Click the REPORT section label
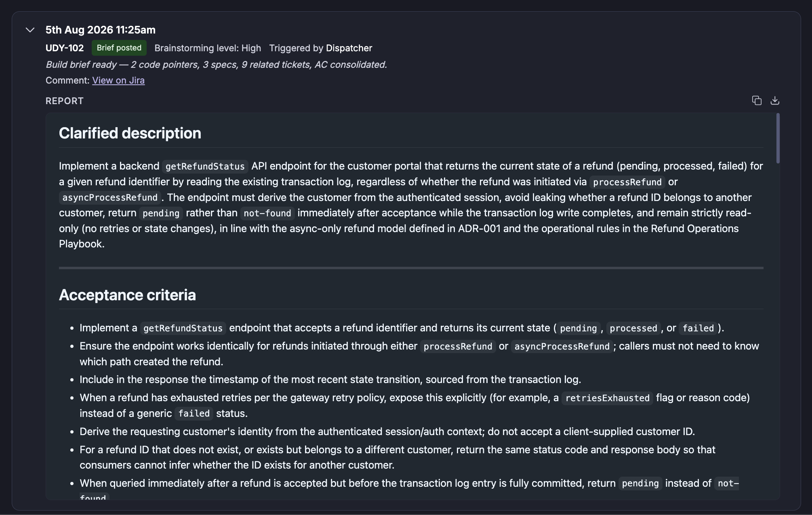Image resolution: width=812 pixels, height=515 pixels. point(65,101)
